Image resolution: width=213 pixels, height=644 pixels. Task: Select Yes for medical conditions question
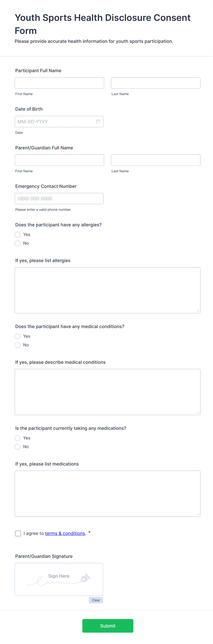[17, 336]
